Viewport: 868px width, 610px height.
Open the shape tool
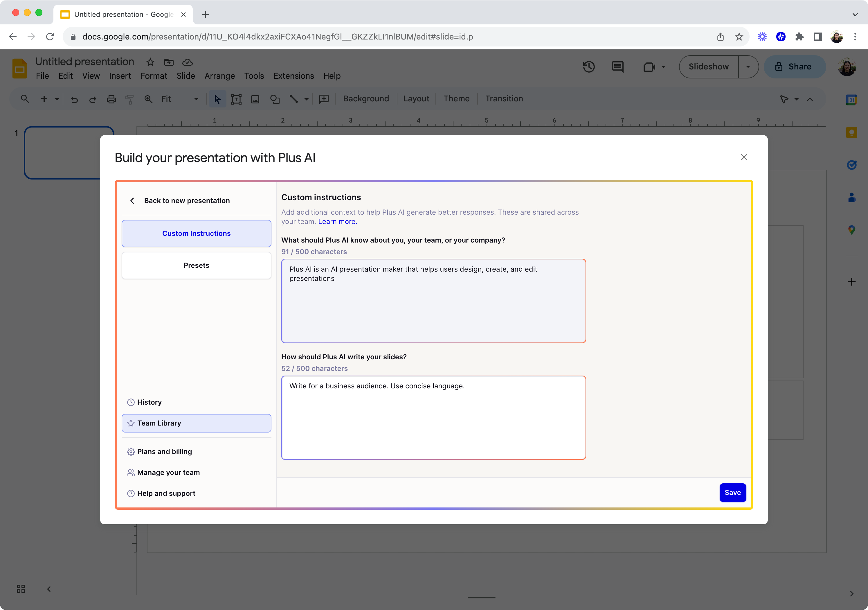[275, 99]
